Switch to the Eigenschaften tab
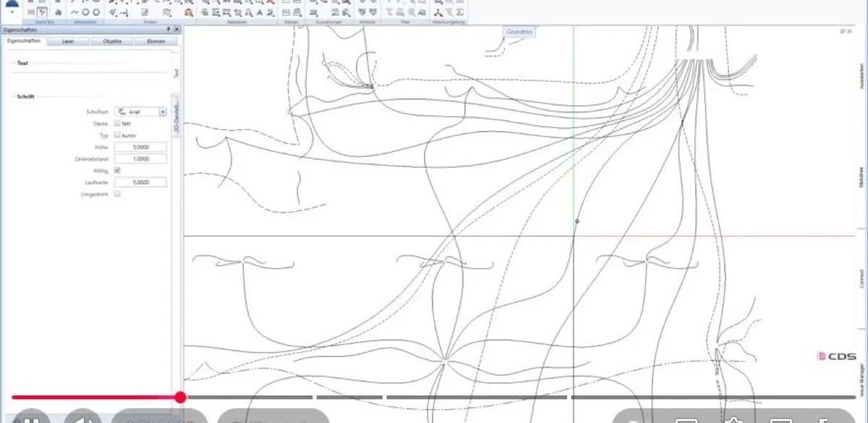Viewport: 868px width, 423px height. (22, 41)
